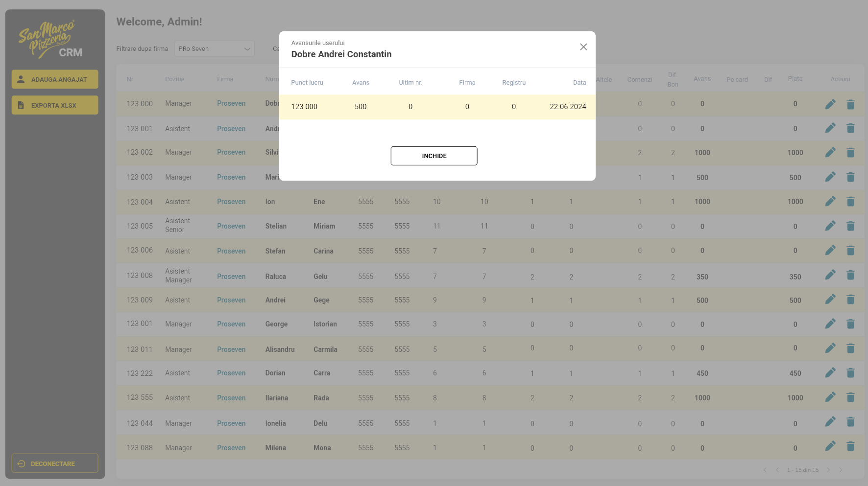Click Comenzi column header in table
The image size is (868, 486).
(x=640, y=79)
